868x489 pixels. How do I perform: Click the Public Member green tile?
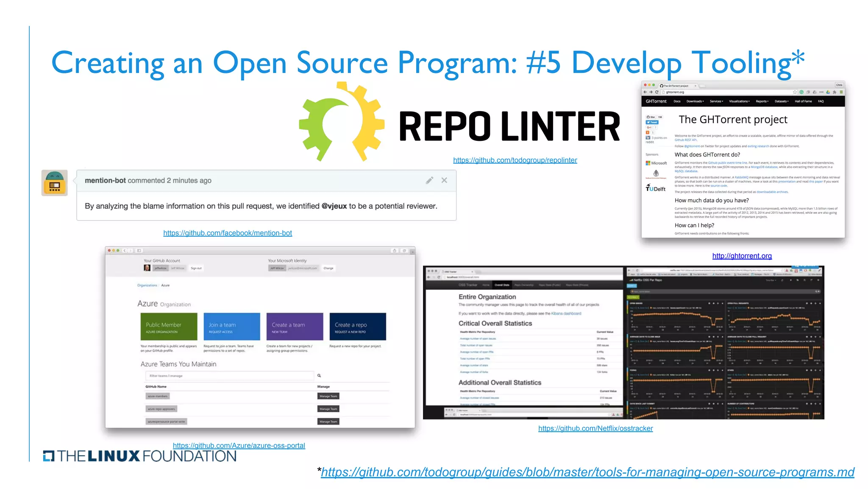pyautogui.click(x=169, y=327)
